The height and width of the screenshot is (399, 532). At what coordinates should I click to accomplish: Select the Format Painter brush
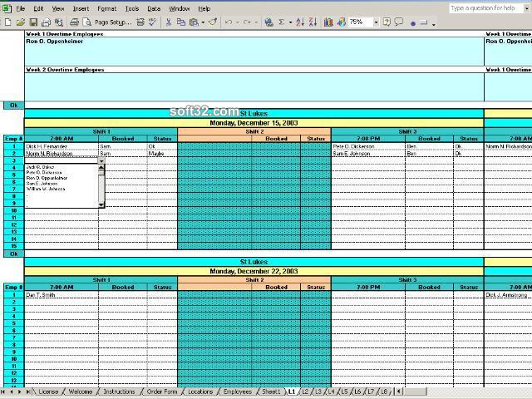tap(213, 22)
